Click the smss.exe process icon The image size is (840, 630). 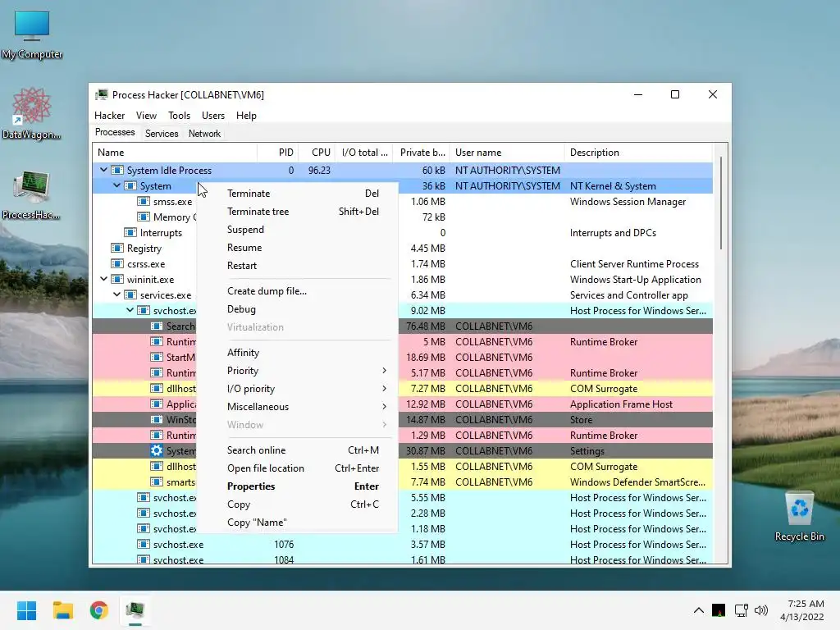pyautogui.click(x=143, y=202)
